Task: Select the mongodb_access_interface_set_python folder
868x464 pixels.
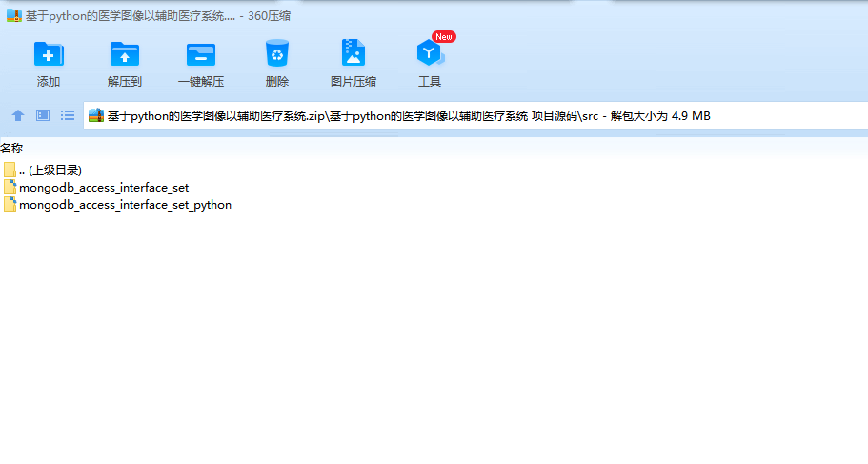Action: [117, 204]
